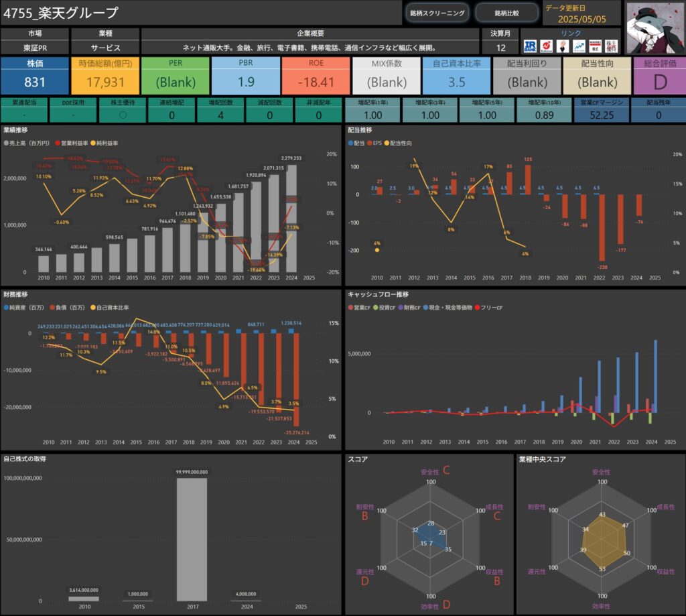Select the 純資産（百万）legend dot
Viewport: 686px width, 616px height.
click(x=6, y=308)
